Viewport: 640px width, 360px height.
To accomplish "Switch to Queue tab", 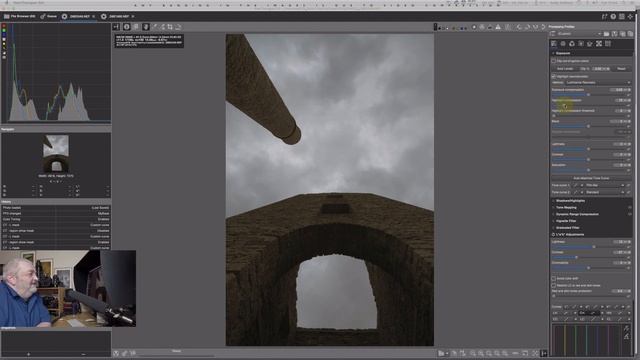I will coord(49,16).
